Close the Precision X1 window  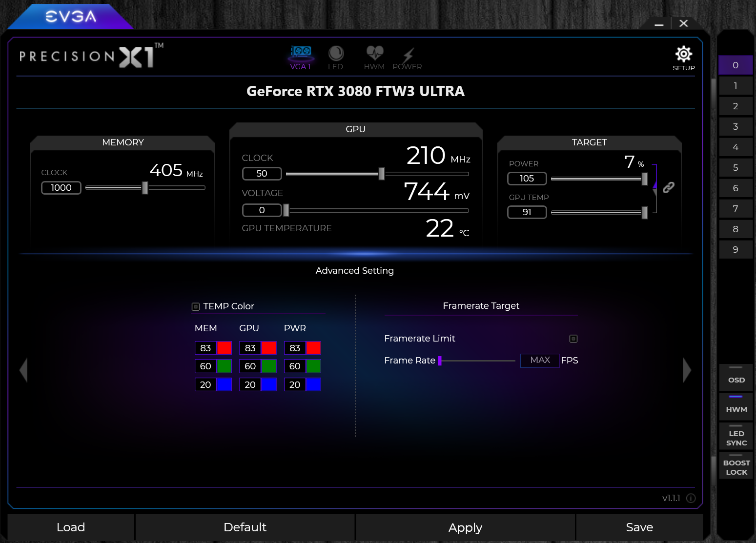point(684,23)
